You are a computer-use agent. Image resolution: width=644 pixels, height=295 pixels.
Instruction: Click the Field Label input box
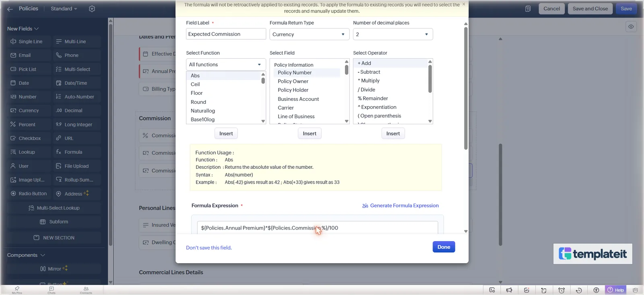point(226,34)
